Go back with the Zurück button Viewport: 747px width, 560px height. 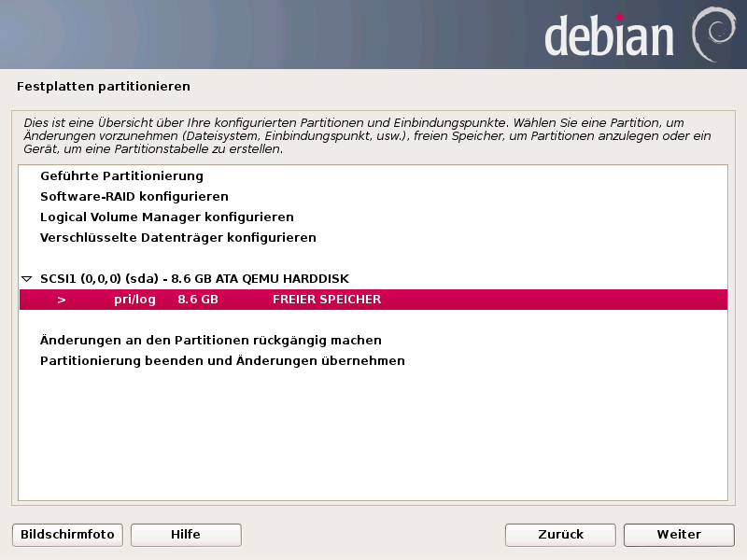[x=560, y=535]
